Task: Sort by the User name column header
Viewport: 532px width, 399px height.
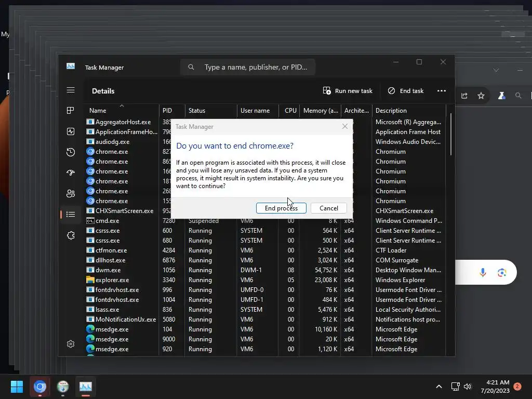Action: 258,110
